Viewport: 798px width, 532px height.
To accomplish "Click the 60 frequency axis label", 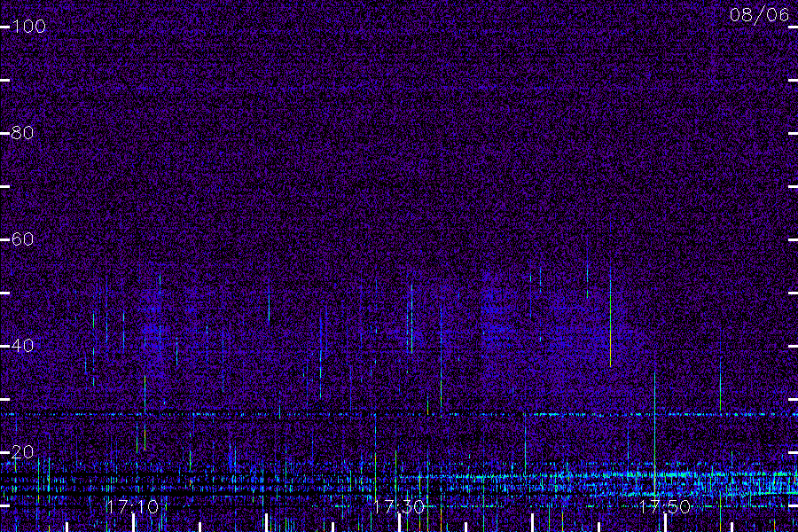I will click(x=22, y=239).
